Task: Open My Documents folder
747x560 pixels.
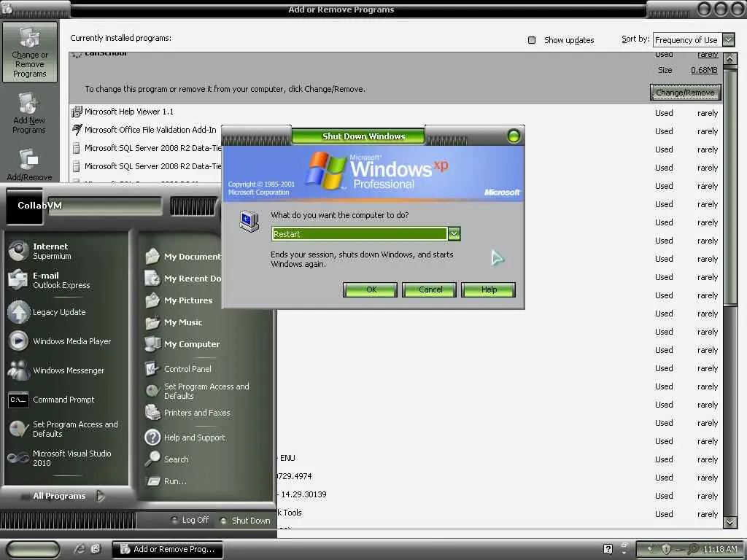Action: 183,257
